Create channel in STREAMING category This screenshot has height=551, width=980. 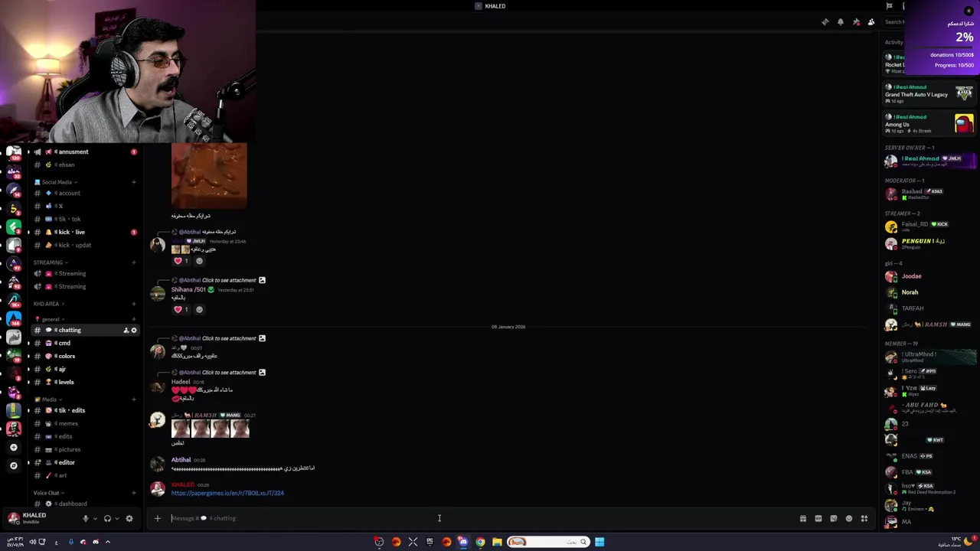click(x=134, y=262)
